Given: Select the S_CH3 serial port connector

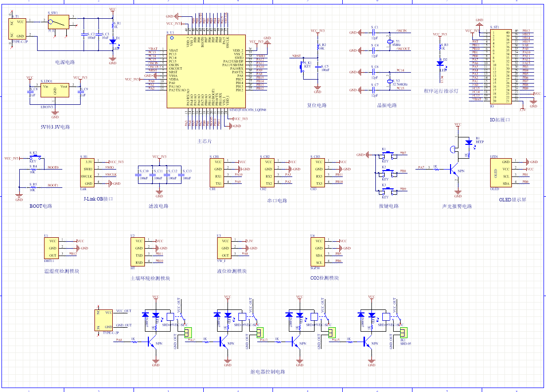Looking at the screenshot, I should click(x=318, y=173).
